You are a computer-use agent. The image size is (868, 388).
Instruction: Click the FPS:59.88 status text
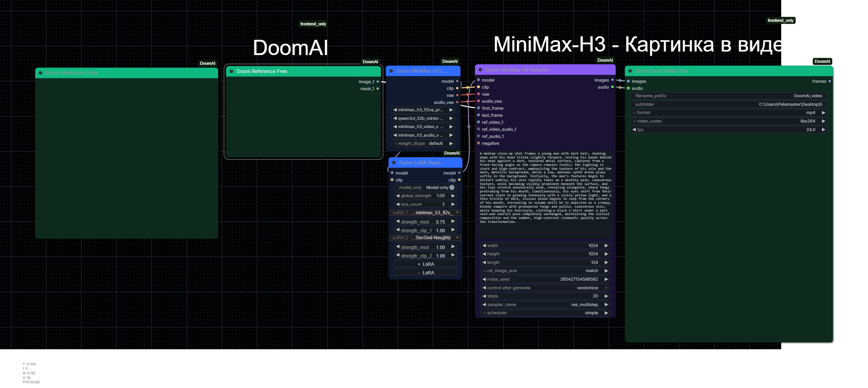pos(31,382)
